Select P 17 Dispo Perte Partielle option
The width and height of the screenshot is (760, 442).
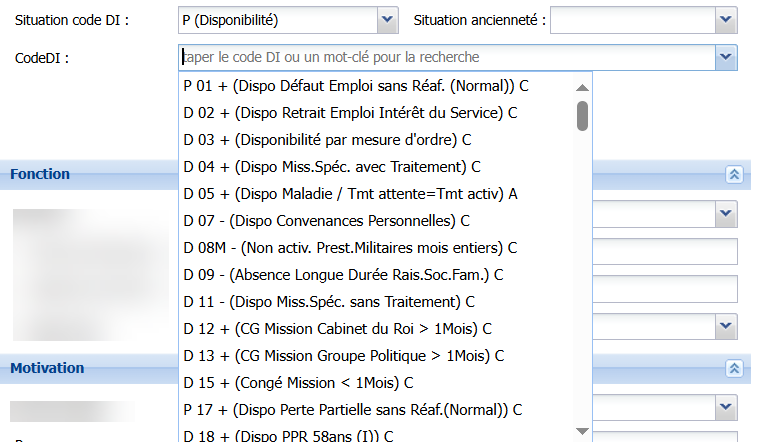tap(353, 410)
